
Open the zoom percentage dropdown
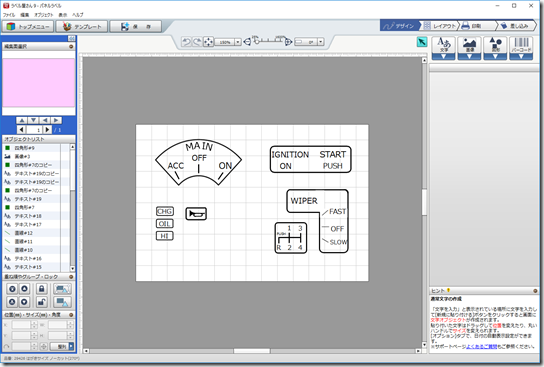point(238,42)
